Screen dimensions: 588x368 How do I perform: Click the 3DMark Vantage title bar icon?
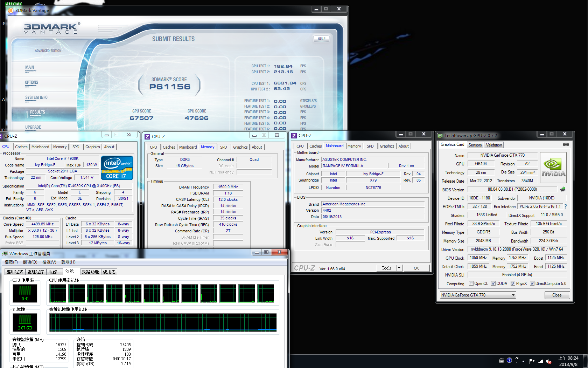click(x=10, y=11)
